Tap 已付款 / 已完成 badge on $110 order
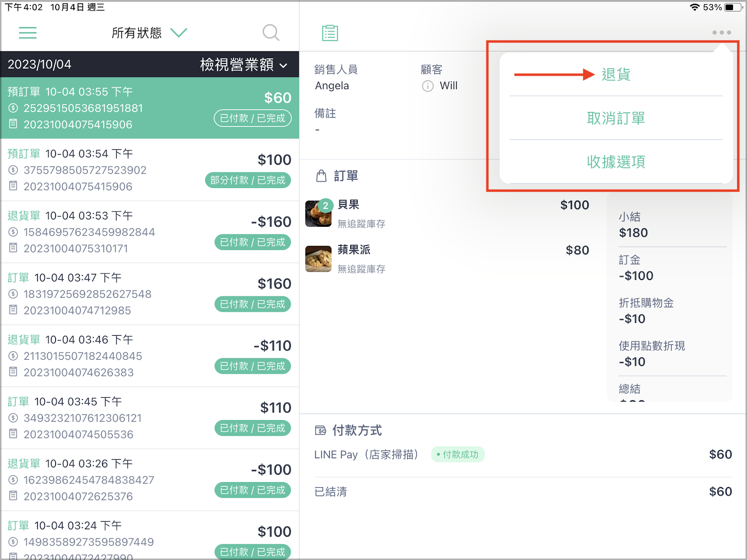The width and height of the screenshot is (747, 560). click(253, 428)
